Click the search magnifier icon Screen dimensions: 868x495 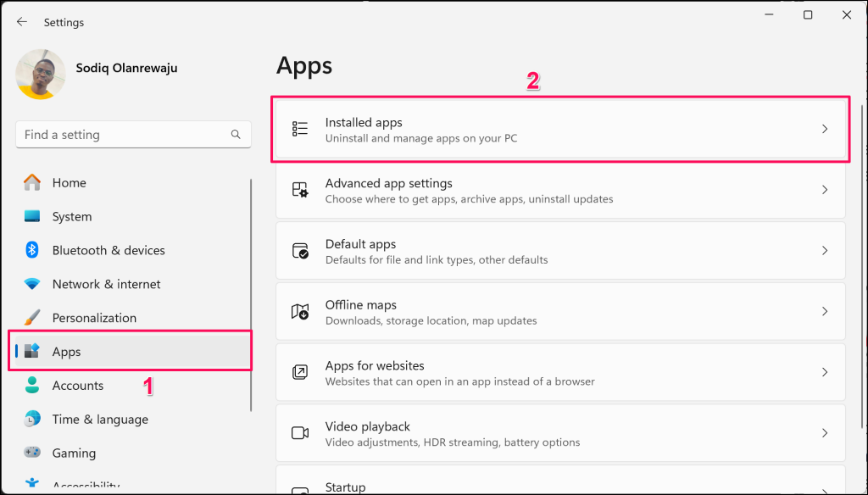click(x=236, y=135)
